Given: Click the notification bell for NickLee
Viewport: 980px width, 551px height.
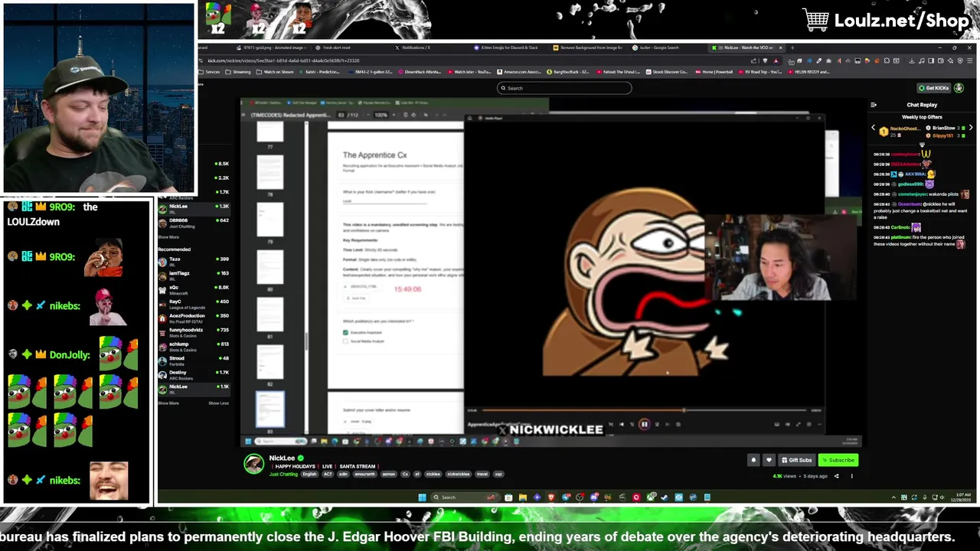Looking at the screenshot, I should click(x=753, y=460).
